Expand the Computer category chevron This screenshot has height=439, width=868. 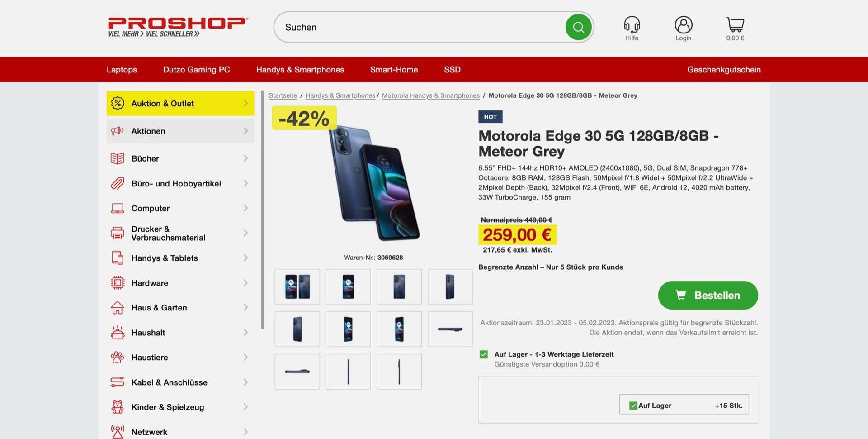245,208
